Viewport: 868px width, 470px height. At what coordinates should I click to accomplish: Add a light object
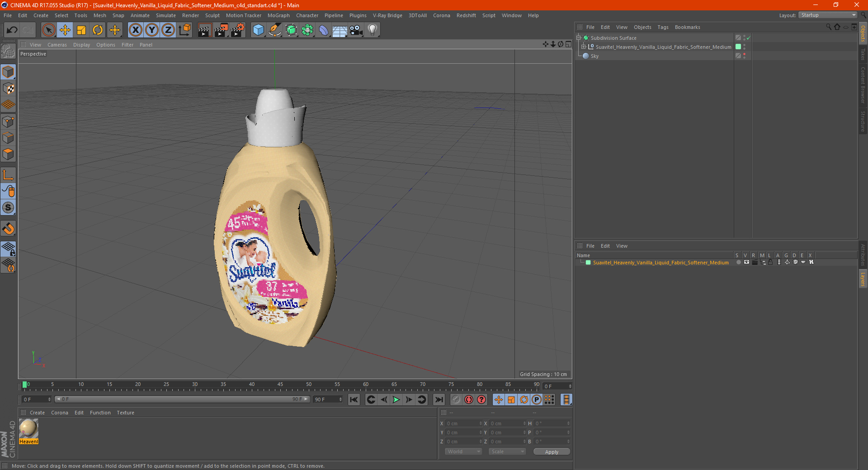pos(373,30)
